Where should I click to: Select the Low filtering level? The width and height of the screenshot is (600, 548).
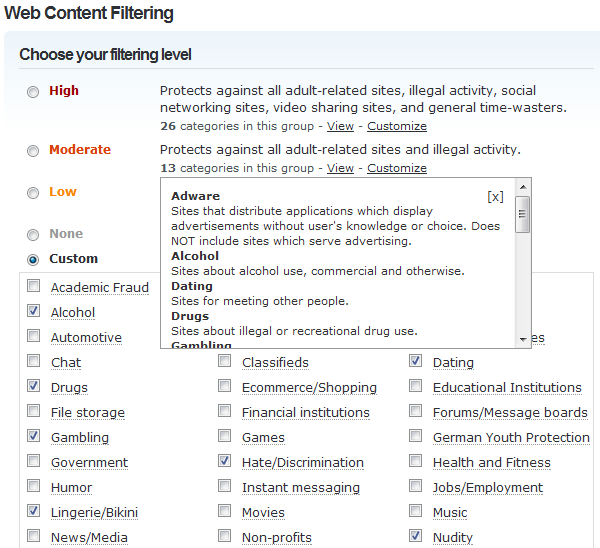click(x=33, y=193)
